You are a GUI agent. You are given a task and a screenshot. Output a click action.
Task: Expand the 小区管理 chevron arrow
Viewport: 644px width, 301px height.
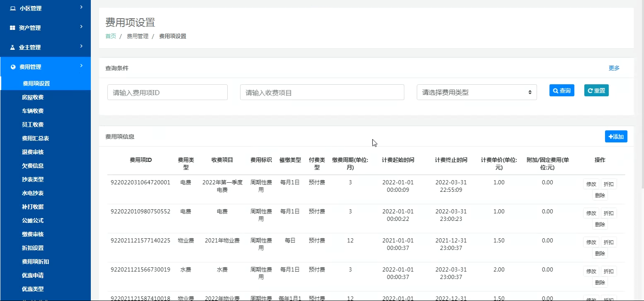pos(81,7)
